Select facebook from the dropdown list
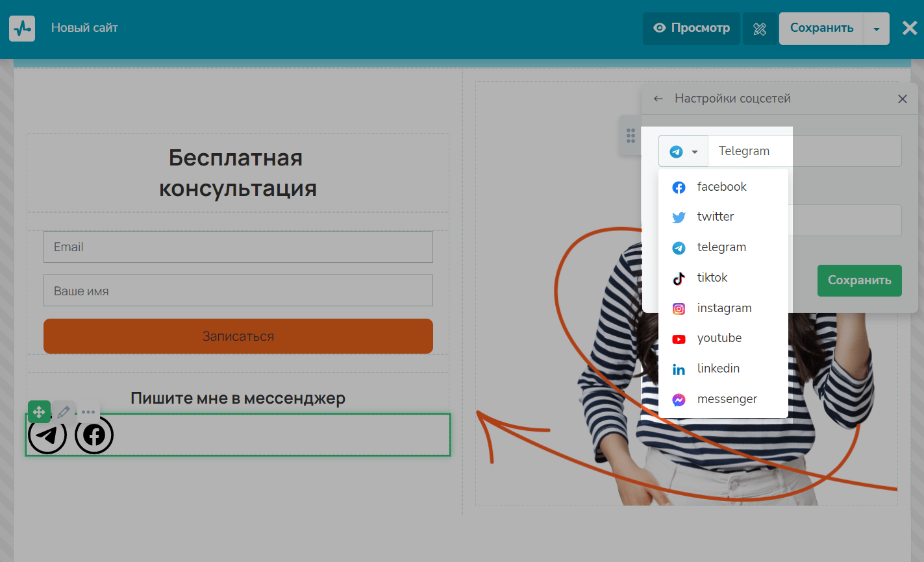Image resolution: width=924 pixels, height=562 pixels. [x=721, y=187]
